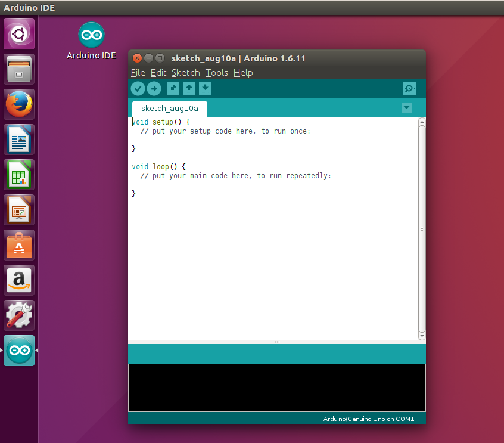Open the Help menu

tap(243, 73)
